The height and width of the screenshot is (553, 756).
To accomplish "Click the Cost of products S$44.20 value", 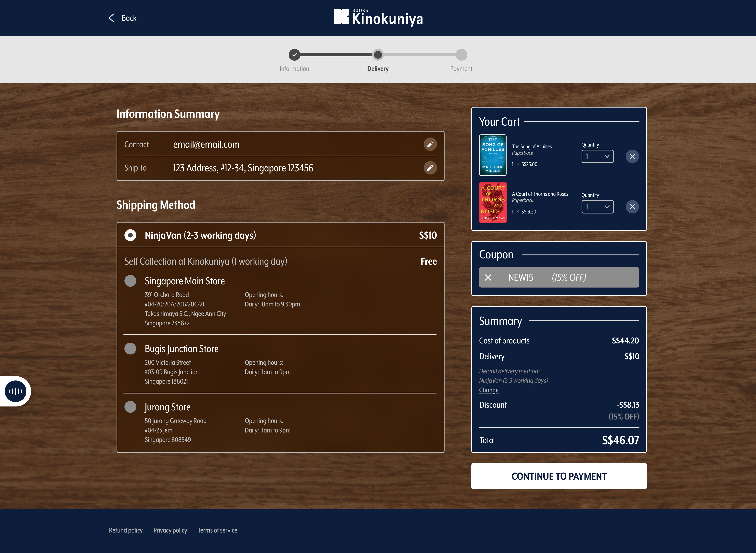I will 625,341.
